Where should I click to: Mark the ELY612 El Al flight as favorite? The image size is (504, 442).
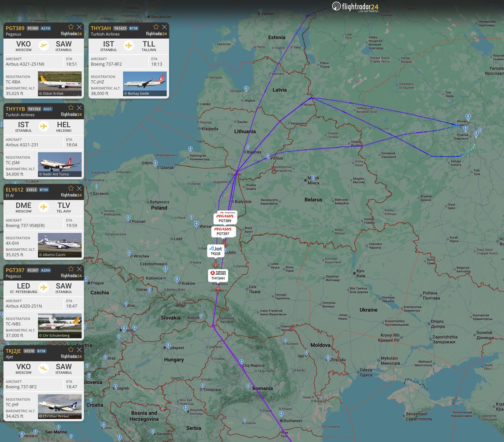[71, 188]
